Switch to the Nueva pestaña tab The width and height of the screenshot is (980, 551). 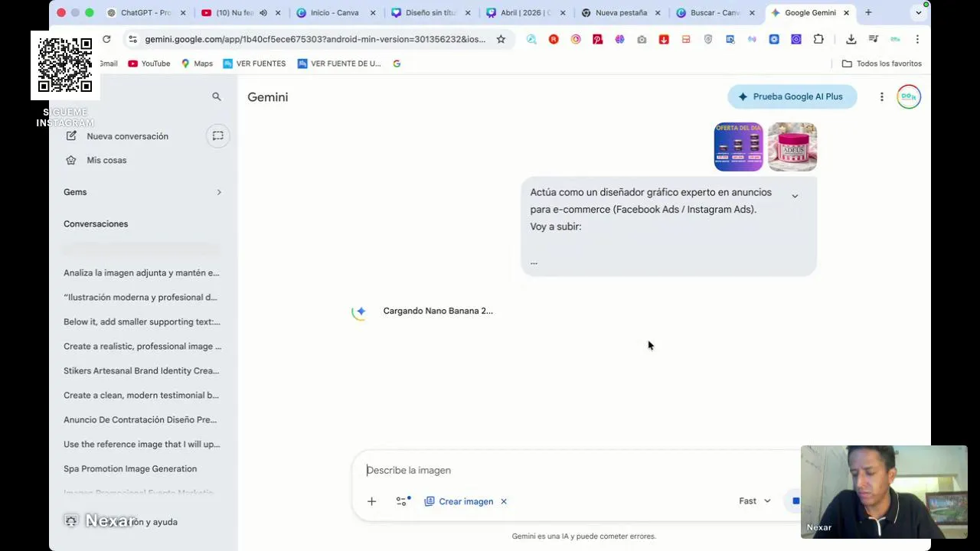click(619, 12)
